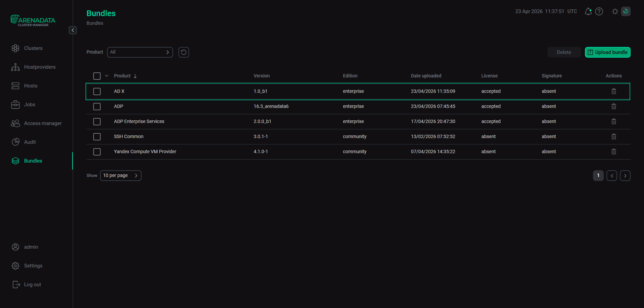Viewport: 644px width, 308px height.
Task: Click the Bundles breadcrumb link
Action: 95,23
